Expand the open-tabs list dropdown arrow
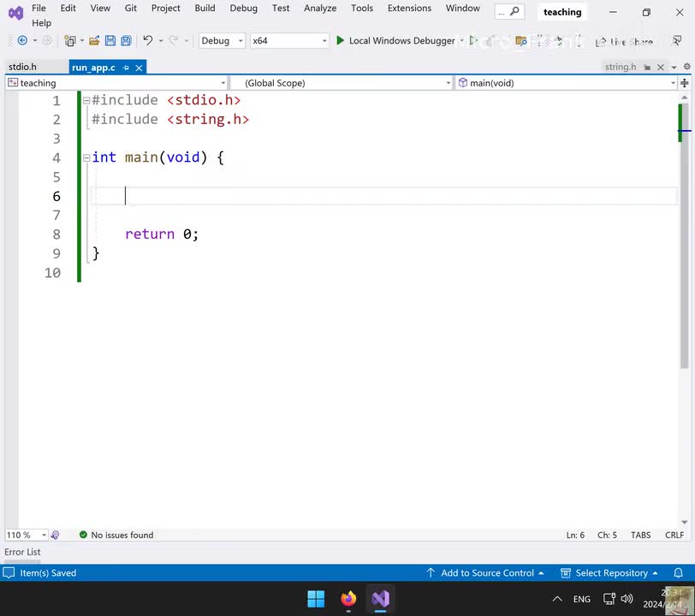 coord(674,68)
